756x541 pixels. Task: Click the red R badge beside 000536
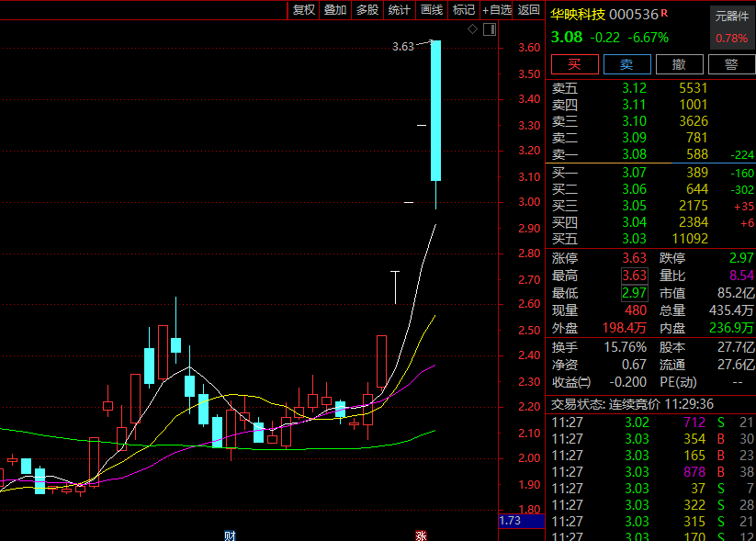click(x=664, y=14)
